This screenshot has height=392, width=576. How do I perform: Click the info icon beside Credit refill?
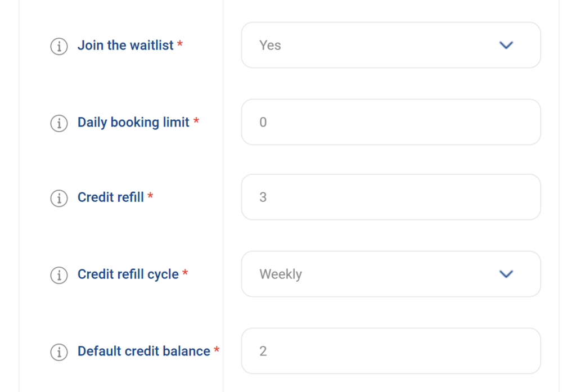tap(59, 199)
